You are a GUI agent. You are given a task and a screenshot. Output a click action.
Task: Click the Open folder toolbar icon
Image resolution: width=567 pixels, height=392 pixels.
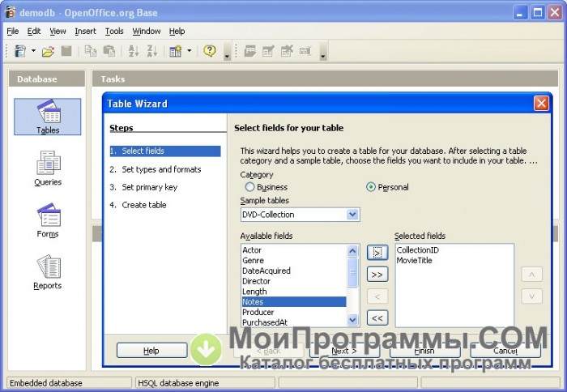tap(48, 51)
